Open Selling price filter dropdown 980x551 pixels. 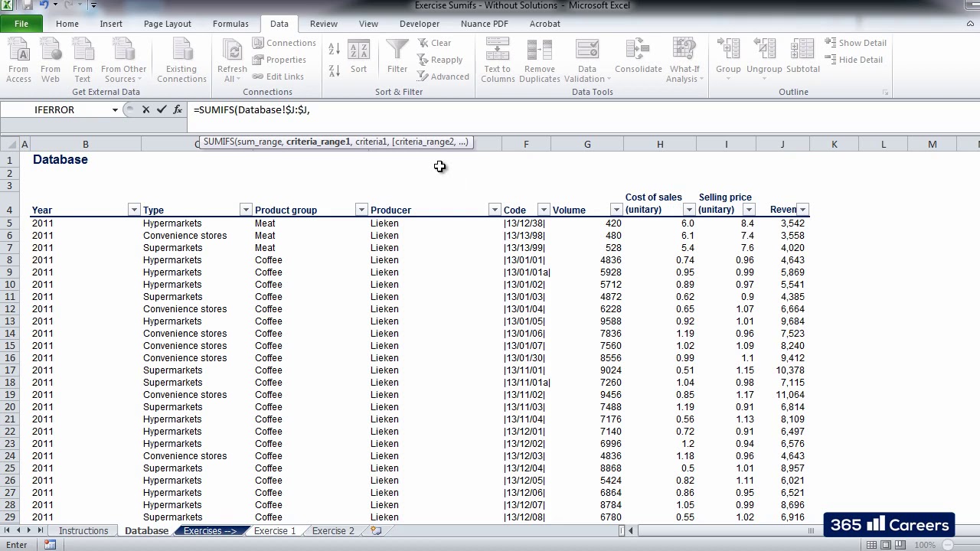pos(749,210)
